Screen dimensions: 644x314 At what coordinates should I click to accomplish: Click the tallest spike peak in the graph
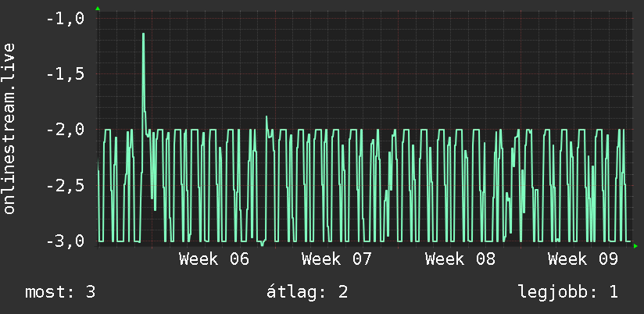point(143,34)
